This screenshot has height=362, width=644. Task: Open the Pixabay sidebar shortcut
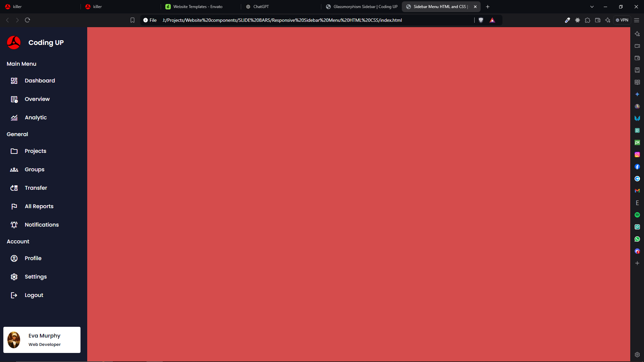click(x=637, y=142)
